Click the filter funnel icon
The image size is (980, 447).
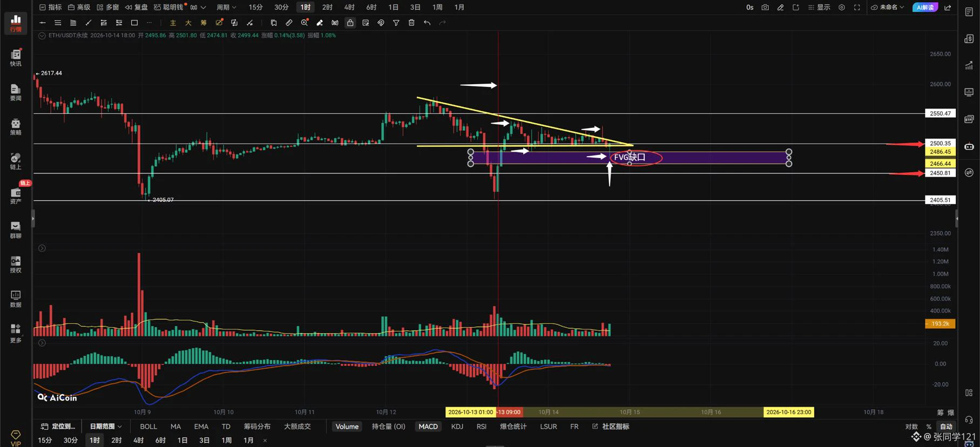(396, 23)
